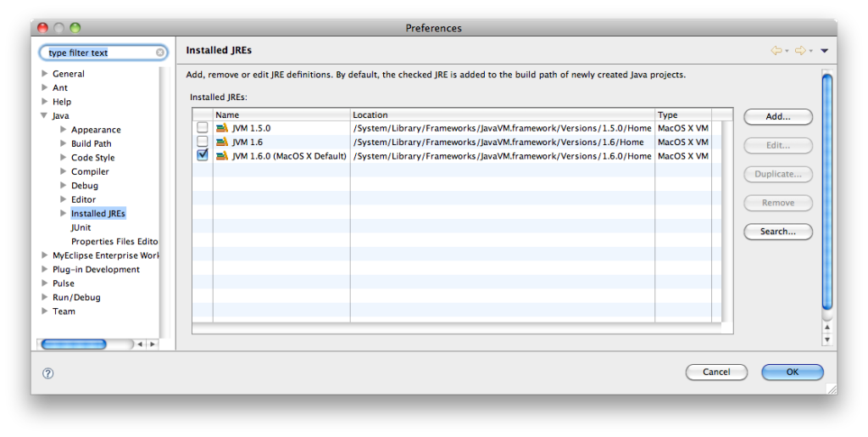Expand the Plug-in Development node

pyautogui.click(x=44, y=269)
